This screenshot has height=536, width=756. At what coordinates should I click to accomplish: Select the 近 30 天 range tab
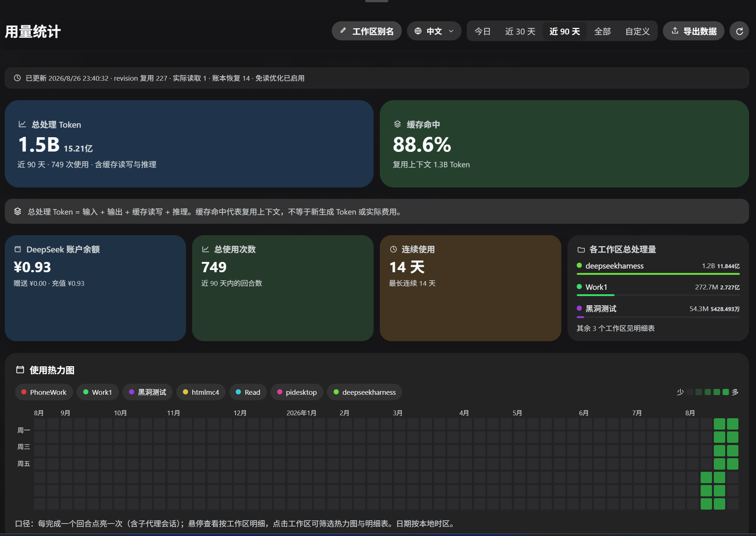coord(520,31)
